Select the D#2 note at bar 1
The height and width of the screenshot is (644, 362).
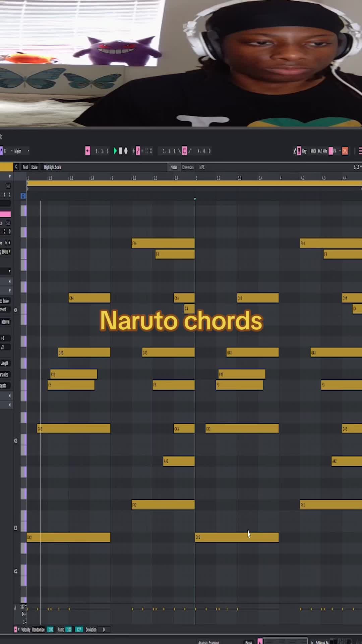pos(68,537)
